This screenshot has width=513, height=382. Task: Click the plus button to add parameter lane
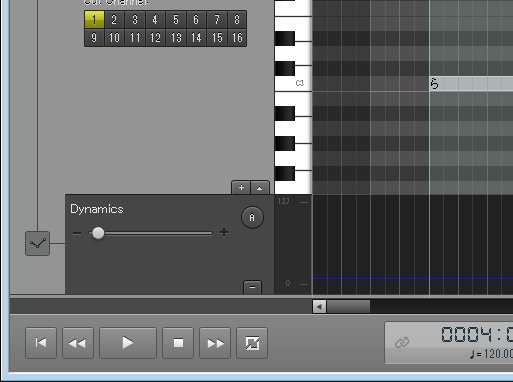(x=241, y=188)
